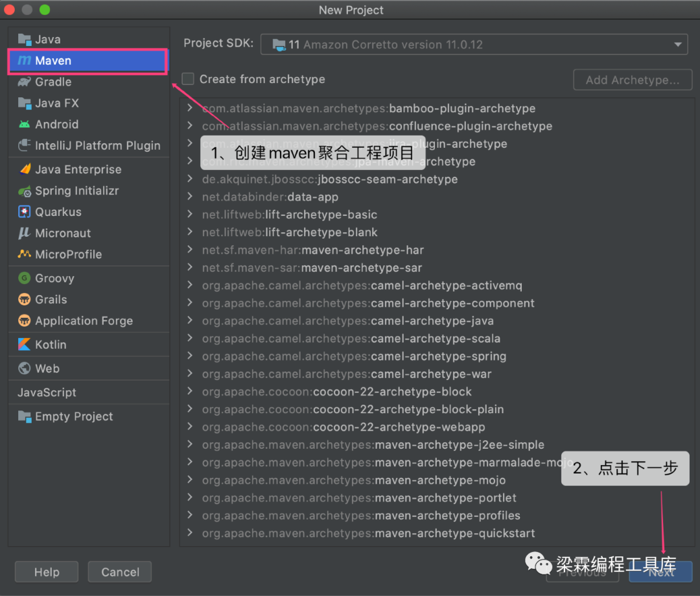Expand maven-archetype-portlet node

(190, 497)
